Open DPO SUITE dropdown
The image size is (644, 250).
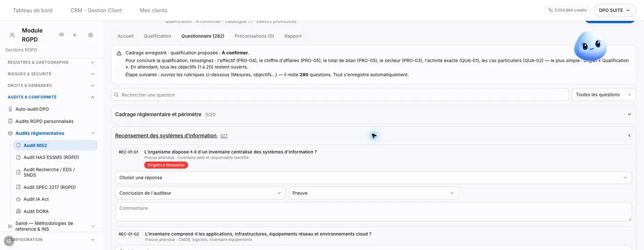tap(615, 10)
